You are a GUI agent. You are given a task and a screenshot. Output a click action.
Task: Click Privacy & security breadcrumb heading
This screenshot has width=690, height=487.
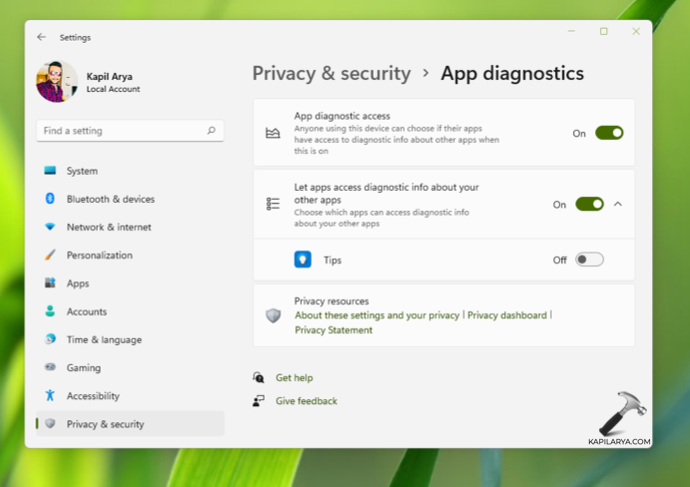331,73
